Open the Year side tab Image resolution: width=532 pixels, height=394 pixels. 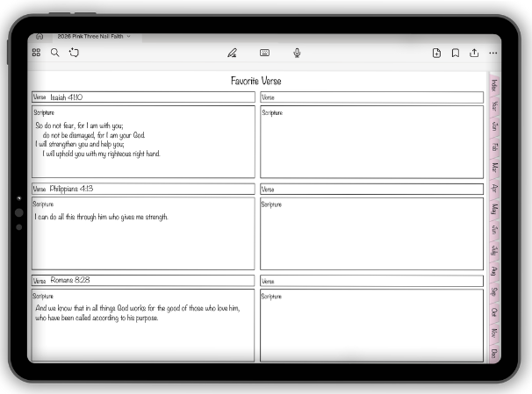(495, 105)
